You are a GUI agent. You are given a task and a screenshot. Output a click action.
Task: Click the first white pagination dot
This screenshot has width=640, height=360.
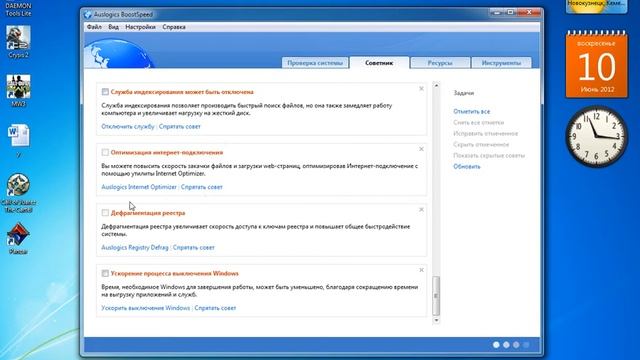(x=496, y=345)
